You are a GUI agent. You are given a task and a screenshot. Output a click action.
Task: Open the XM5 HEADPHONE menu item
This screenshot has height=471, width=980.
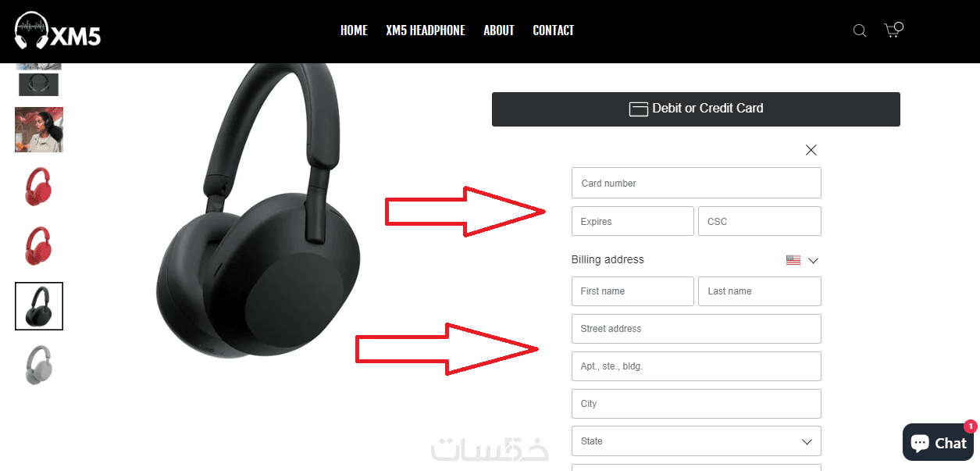426,30
